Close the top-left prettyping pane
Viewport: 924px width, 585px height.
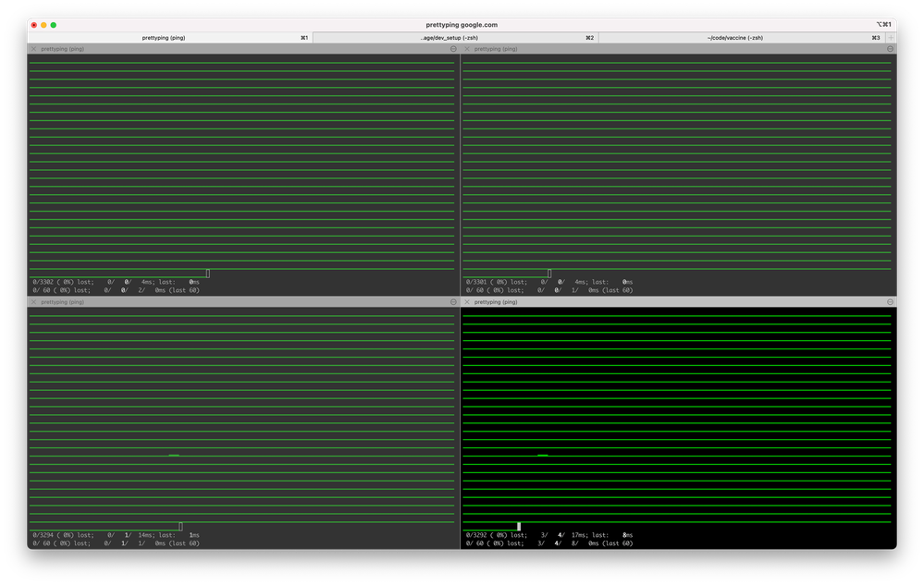tap(34, 49)
